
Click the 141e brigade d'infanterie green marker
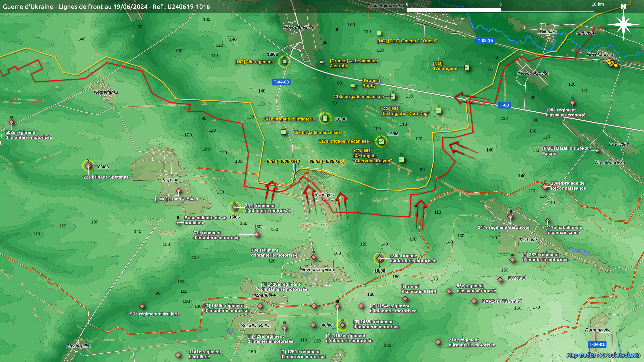[325, 118]
